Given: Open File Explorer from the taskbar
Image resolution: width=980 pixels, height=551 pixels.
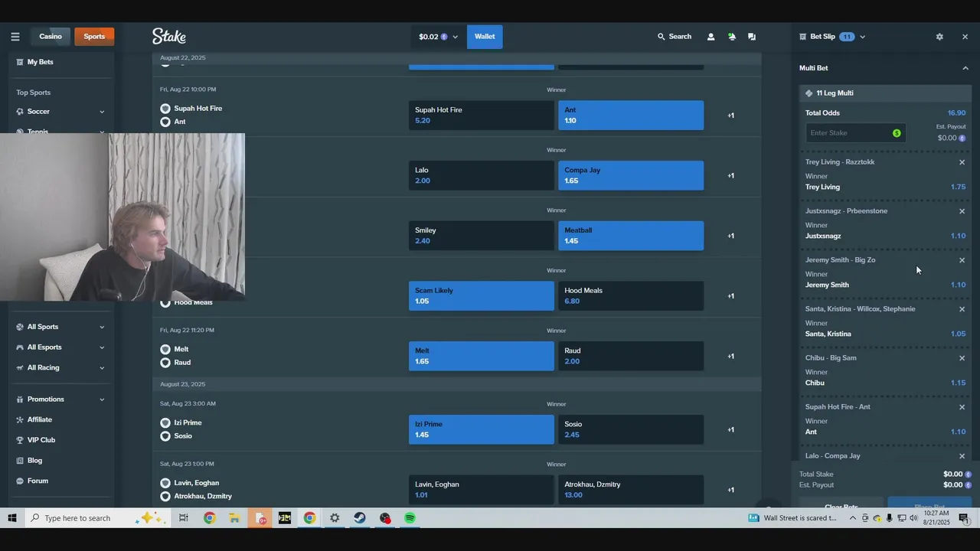Looking at the screenshot, I should [234, 518].
